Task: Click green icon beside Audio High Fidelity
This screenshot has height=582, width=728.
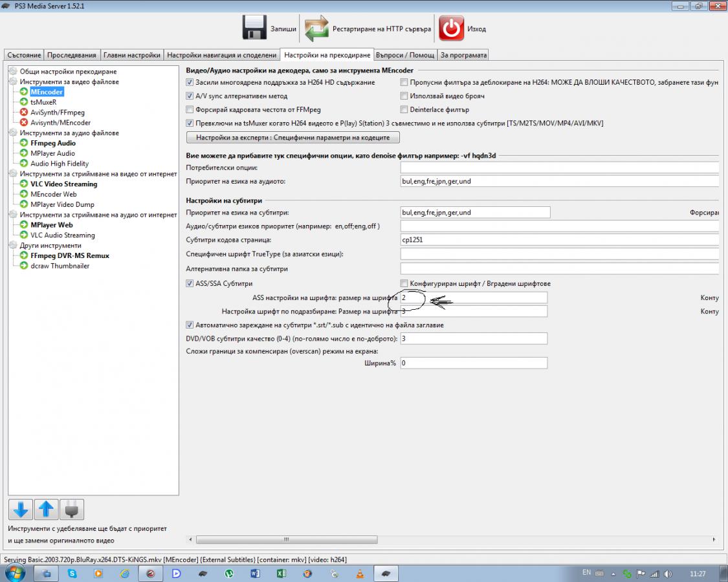Action: [24, 164]
